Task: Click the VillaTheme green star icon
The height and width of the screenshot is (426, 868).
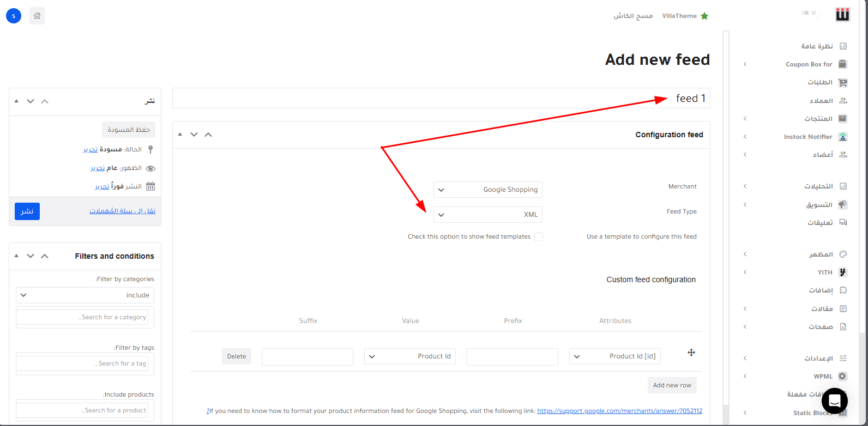Action: coord(704,16)
